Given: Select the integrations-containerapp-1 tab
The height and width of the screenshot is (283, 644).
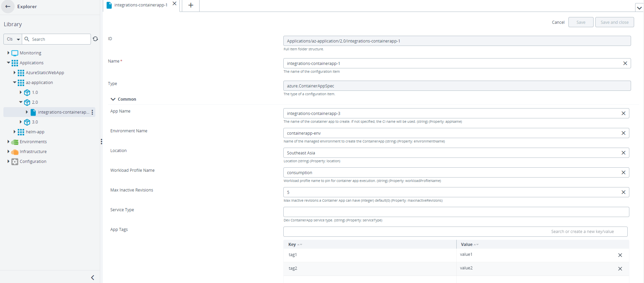Looking at the screenshot, I should tap(140, 5).
